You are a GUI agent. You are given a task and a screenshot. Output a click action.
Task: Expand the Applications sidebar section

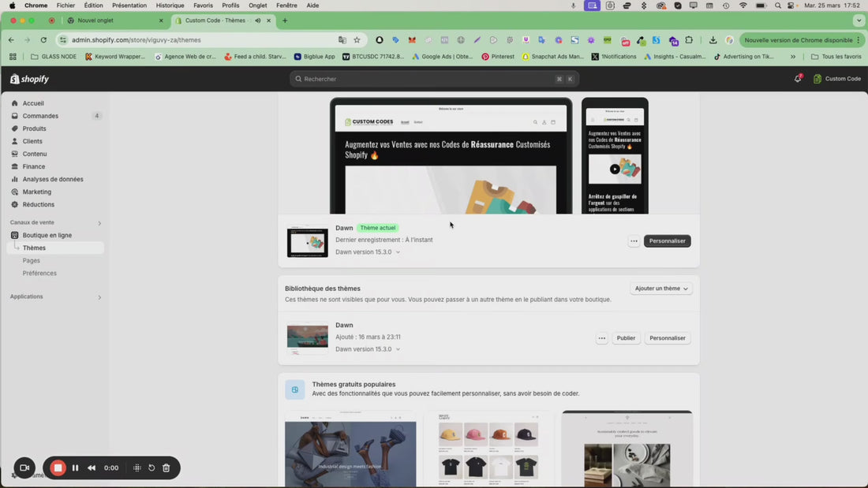(99, 297)
